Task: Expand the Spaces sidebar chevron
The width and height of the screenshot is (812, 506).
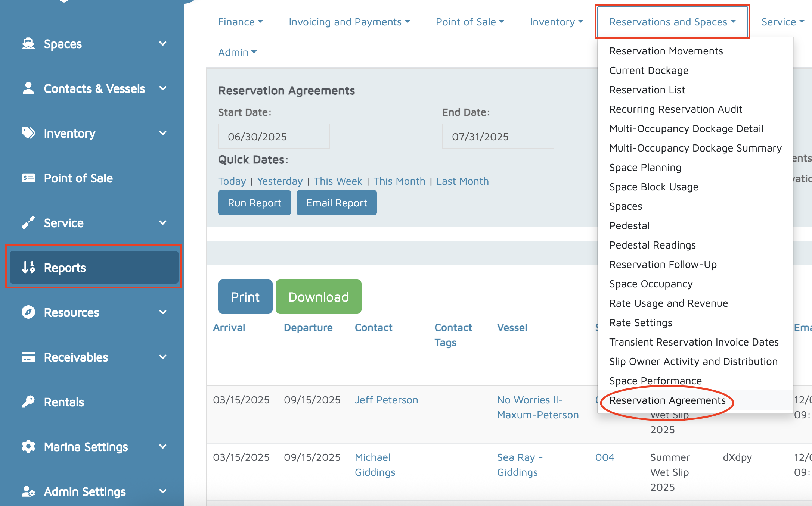Action: 163,44
